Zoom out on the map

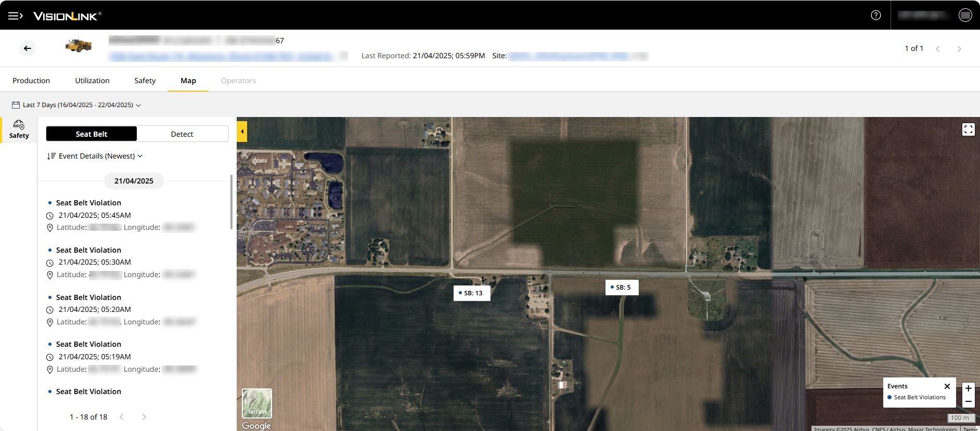968,401
